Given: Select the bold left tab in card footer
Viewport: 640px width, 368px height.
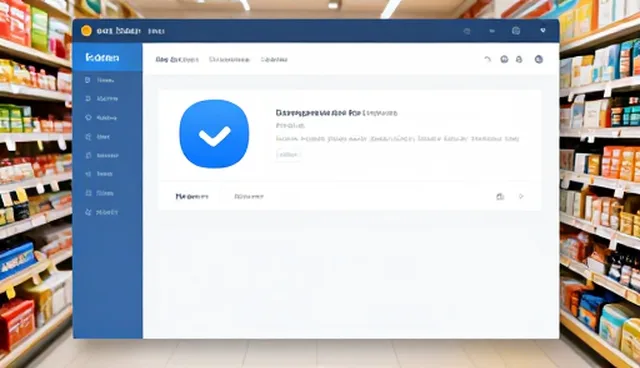Looking at the screenshot, I should click(192, 197).
